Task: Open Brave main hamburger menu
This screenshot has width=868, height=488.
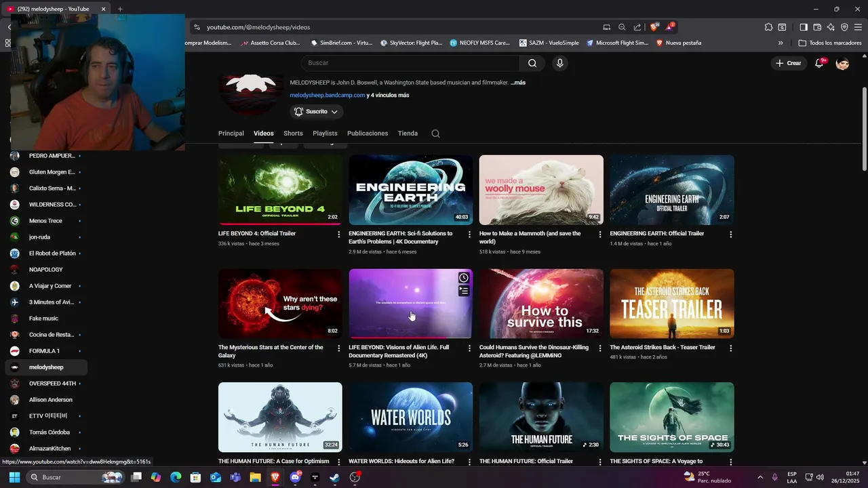Action: [x=859, y=27]
